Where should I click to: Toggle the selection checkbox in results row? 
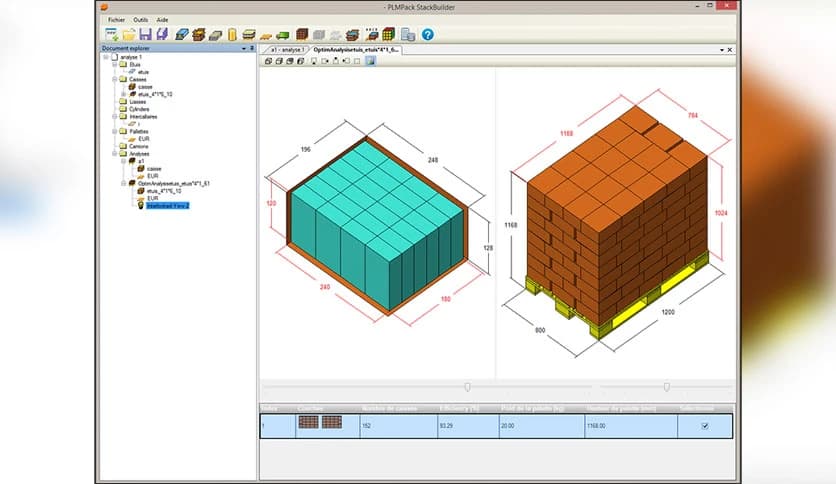pos(706,424)
